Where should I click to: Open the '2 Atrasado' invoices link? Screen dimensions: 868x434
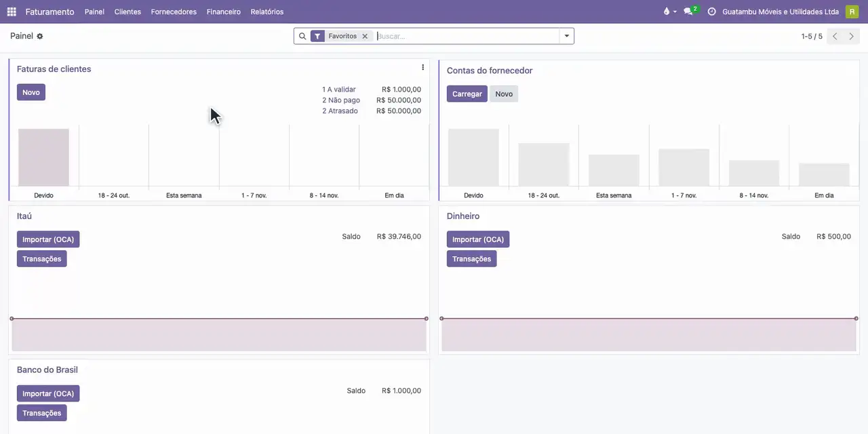340,111
